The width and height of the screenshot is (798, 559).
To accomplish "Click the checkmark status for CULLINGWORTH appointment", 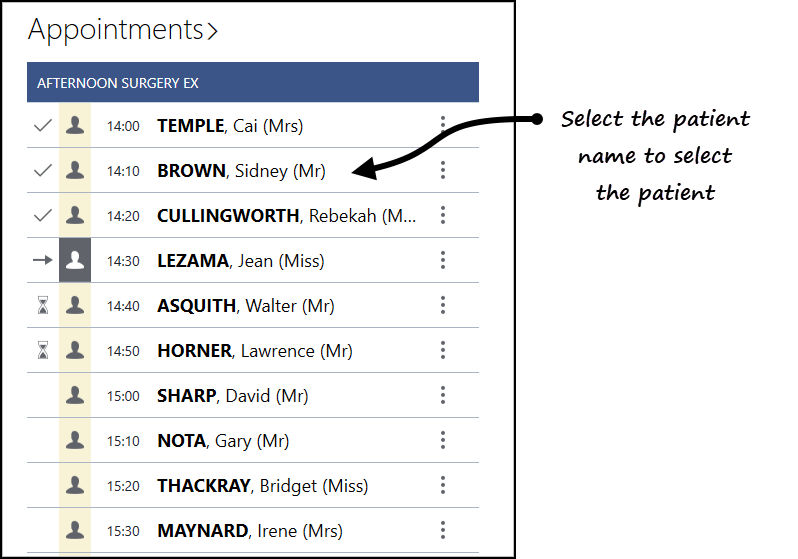I will [42, 216].
